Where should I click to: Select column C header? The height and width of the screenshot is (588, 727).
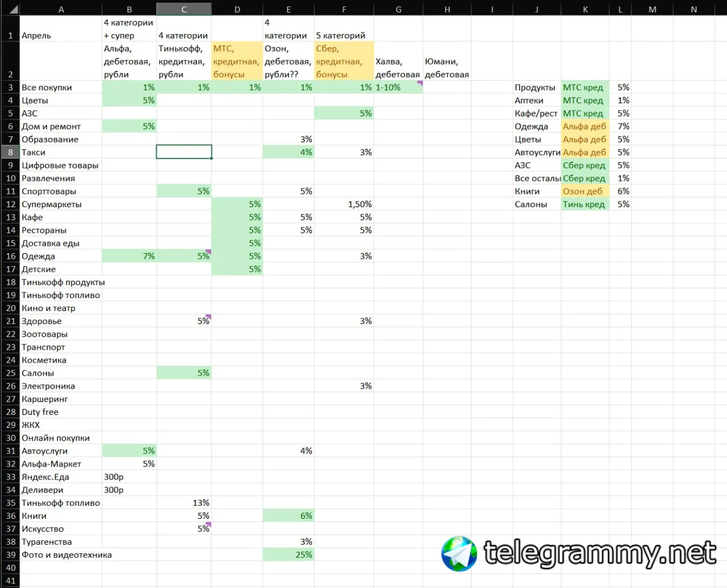click(184, 9)
